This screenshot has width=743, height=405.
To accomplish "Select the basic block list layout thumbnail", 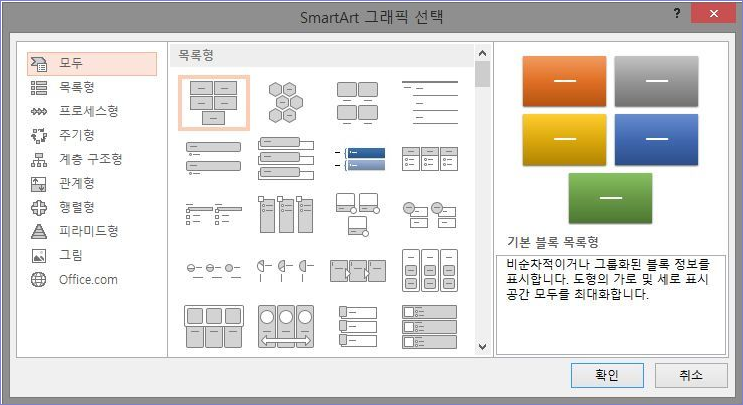I will 214,102.
